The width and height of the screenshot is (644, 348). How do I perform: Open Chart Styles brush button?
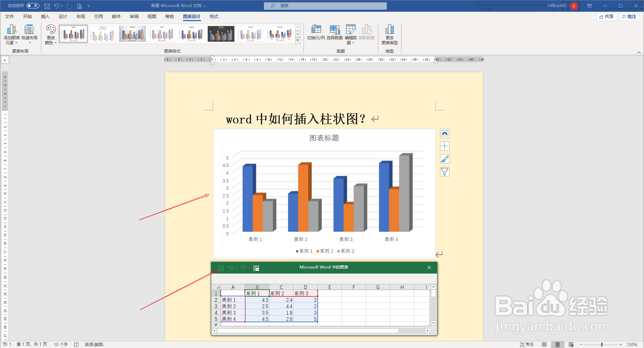(445, 159)
